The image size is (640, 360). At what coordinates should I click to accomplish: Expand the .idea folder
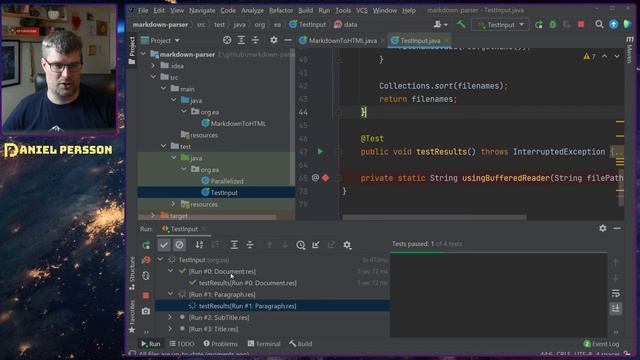click(153, 66)
